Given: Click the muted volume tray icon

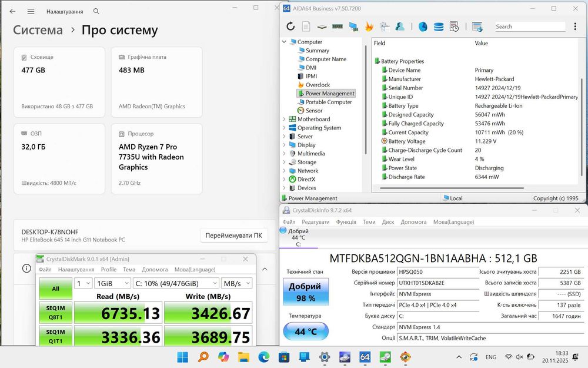Looking at the screenshot, I should 519,357.
